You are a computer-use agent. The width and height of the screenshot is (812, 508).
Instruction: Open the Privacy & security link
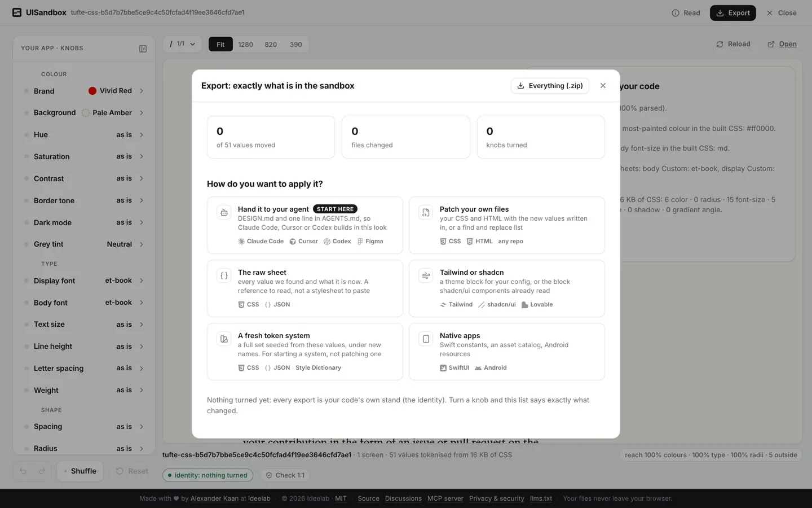coord(497,498)
